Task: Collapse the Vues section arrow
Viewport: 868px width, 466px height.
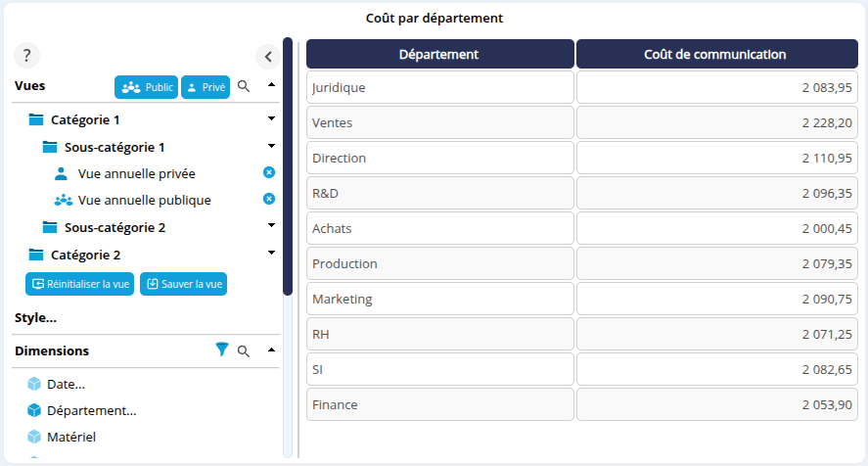Action: pos(271,85)
